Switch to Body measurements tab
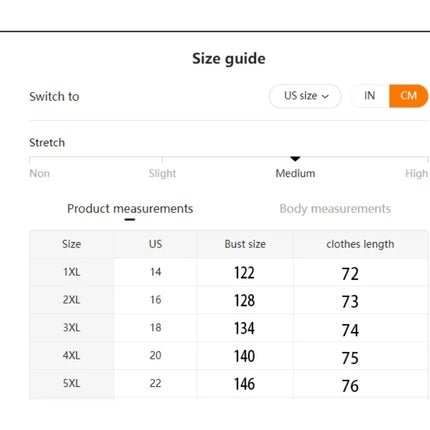Screen dimensions: 430x430 [335, 209]
